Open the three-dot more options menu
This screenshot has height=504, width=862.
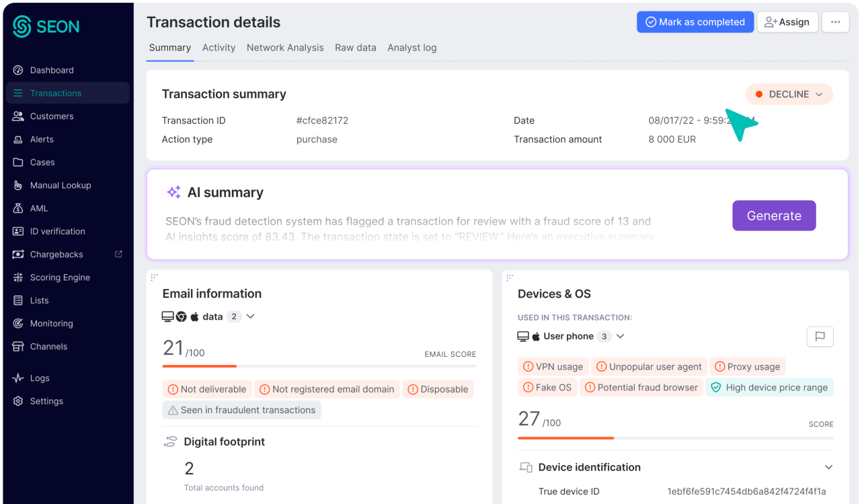tap(835, 22)
